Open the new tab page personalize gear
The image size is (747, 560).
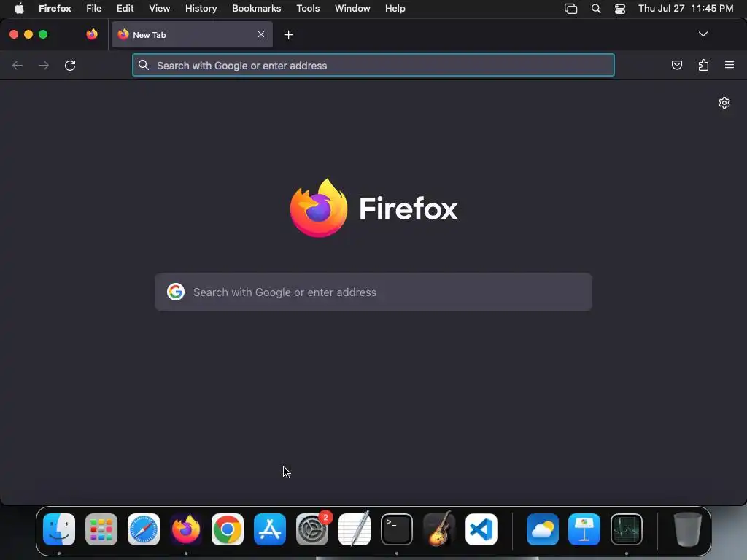click(x=724, y=103)
